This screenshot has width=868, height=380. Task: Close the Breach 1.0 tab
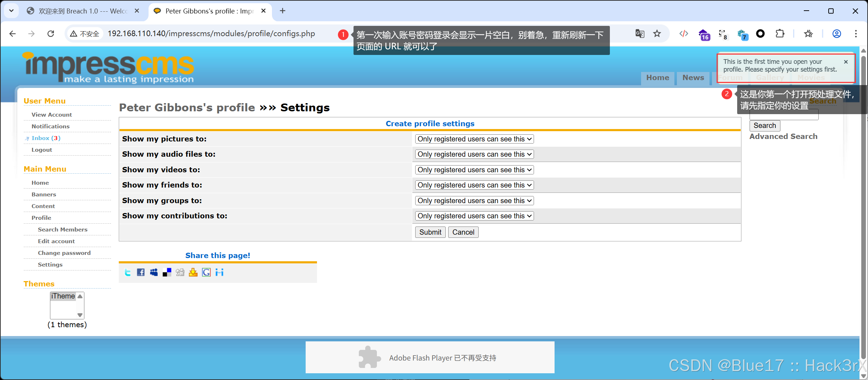tap(137, 11)
